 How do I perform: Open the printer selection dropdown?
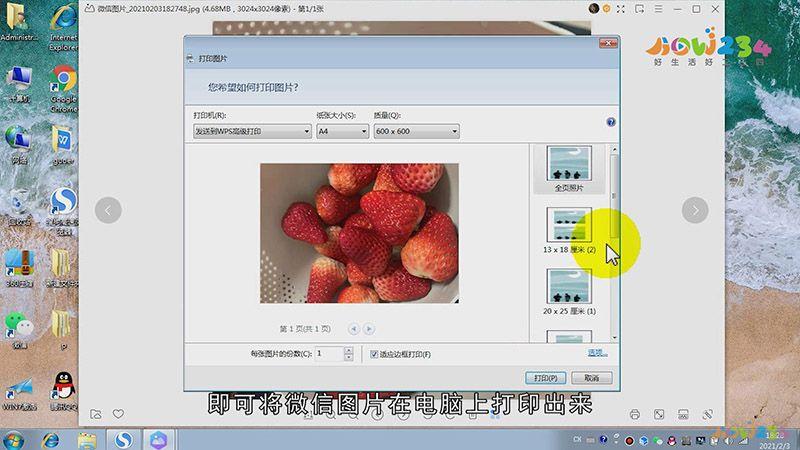point(252,131)
